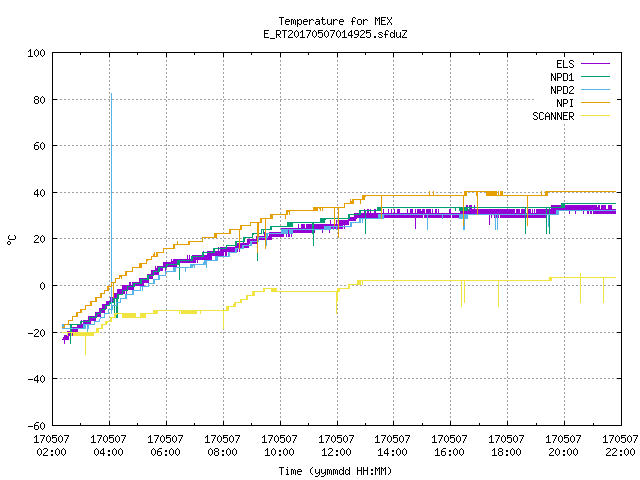Click the filename E_RT20170507014925.sfduZ subtitle

point(335,34)
